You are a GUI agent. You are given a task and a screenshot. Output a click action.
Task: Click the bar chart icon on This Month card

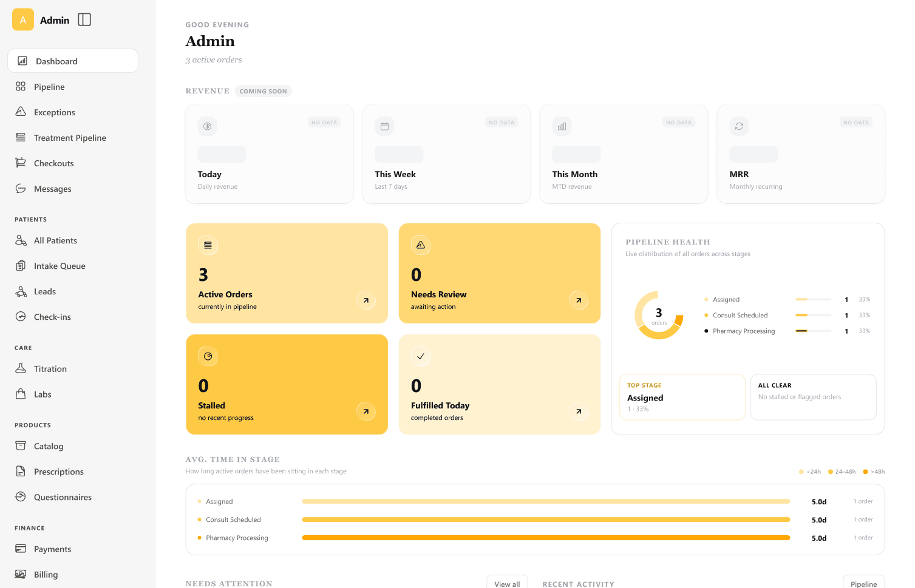(562, 126)
